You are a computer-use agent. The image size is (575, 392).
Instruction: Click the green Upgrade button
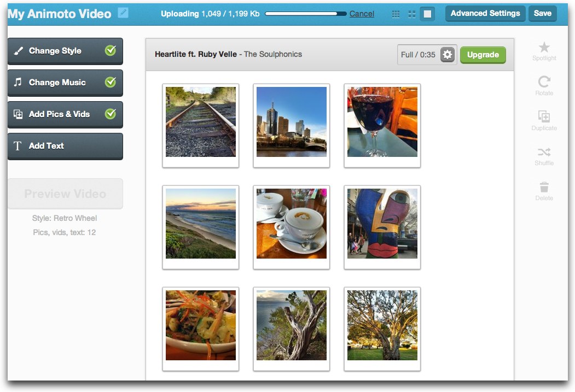pos(483,55)
